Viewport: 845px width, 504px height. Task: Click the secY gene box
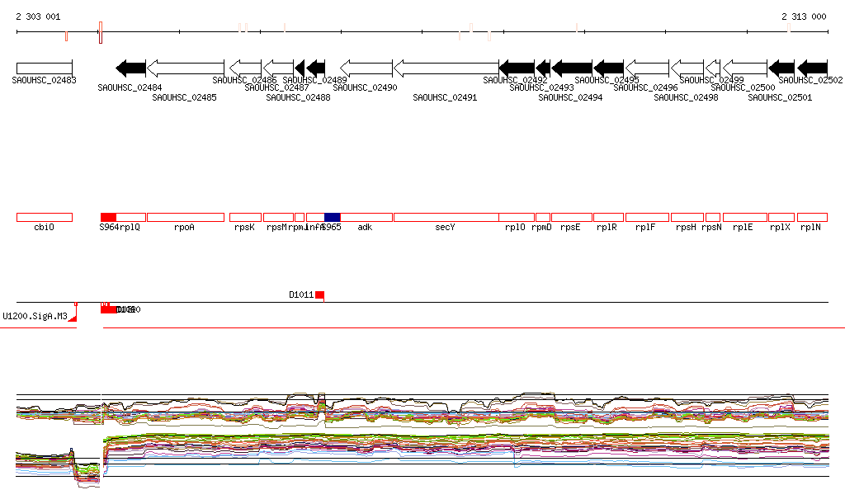pos(446,217)
